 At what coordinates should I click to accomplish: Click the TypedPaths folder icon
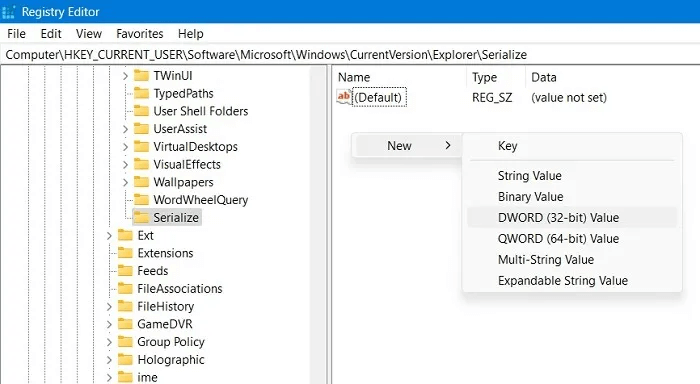point(141,93)
